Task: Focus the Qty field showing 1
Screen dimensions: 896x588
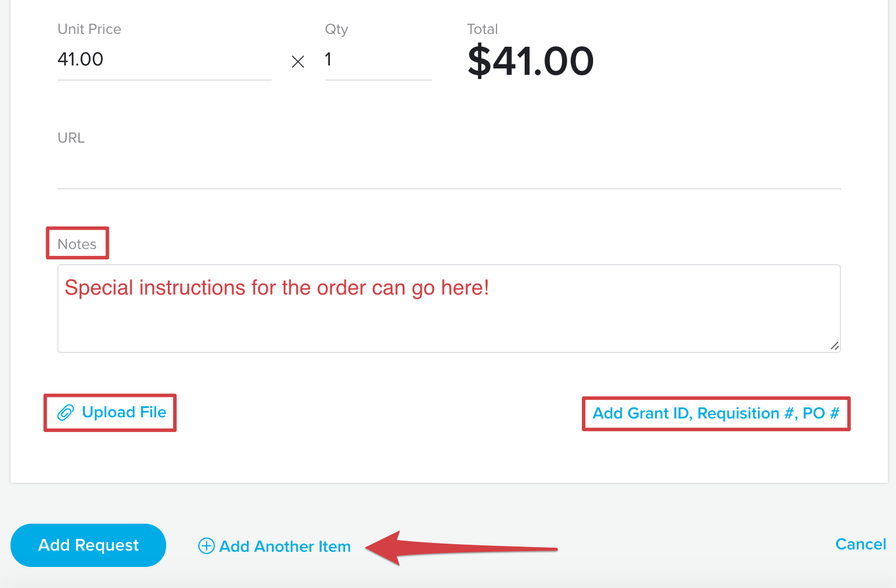Action: click(378, 60)
